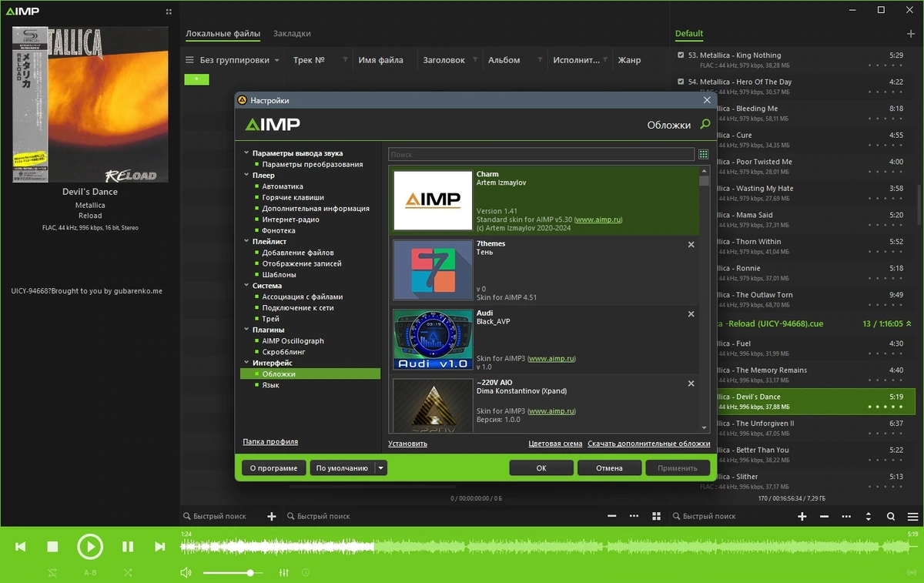Add files with the playlist plus icon
924x583 pixels.
click(x=802, y=516)
